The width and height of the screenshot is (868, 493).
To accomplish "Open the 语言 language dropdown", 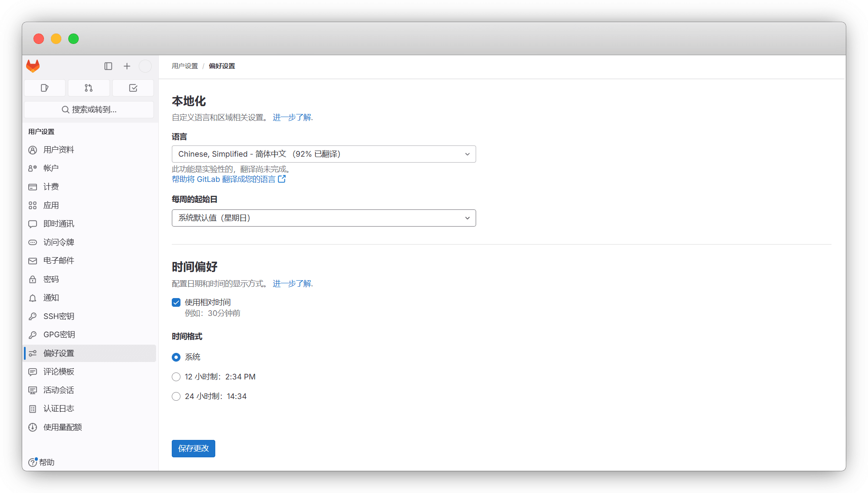I will 324,154.
